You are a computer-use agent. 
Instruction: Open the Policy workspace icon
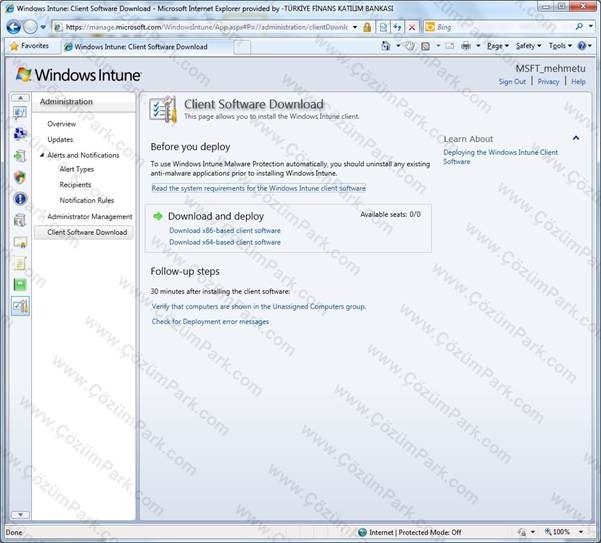point(20,263)
